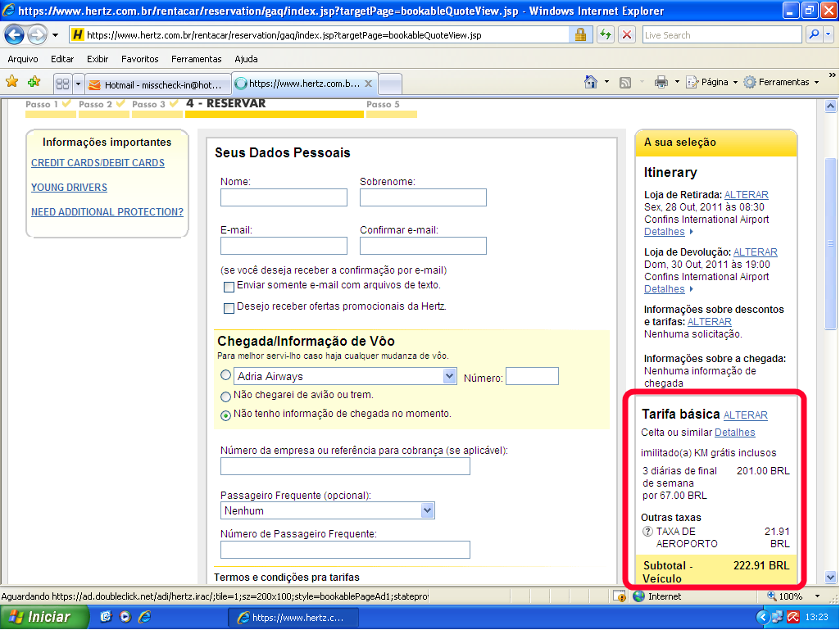This screenshot has height=630, width=840.
Task: Expand the Passageiro Frequente 'Nenhum' dropdown
Action: pyautogui.click(x=427, y=510)
